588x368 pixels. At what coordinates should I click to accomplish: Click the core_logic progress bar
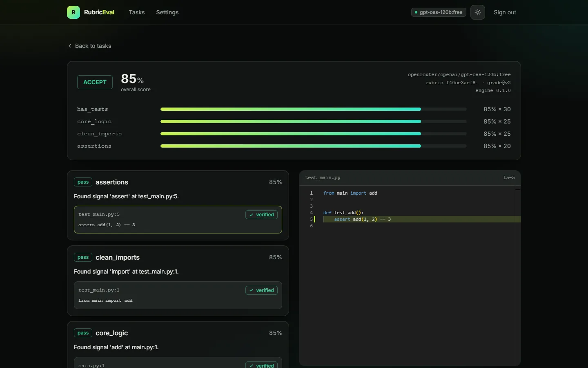pos(313,121)
